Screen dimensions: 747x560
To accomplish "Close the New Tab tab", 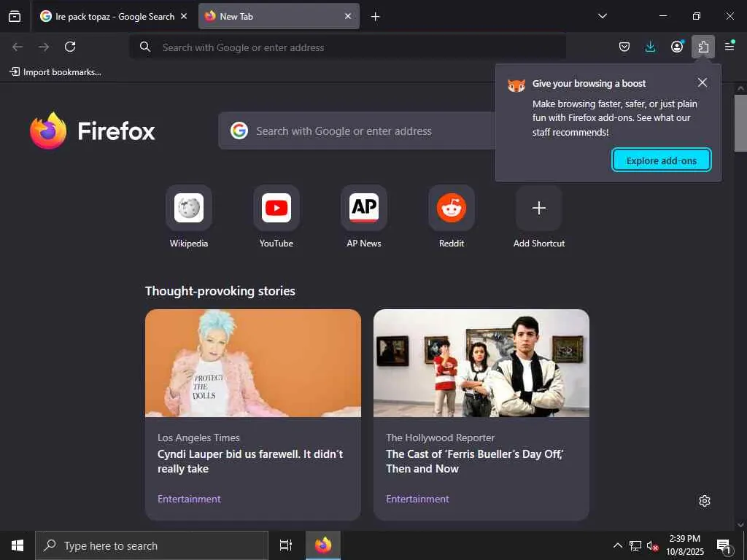I will (348, 16).
